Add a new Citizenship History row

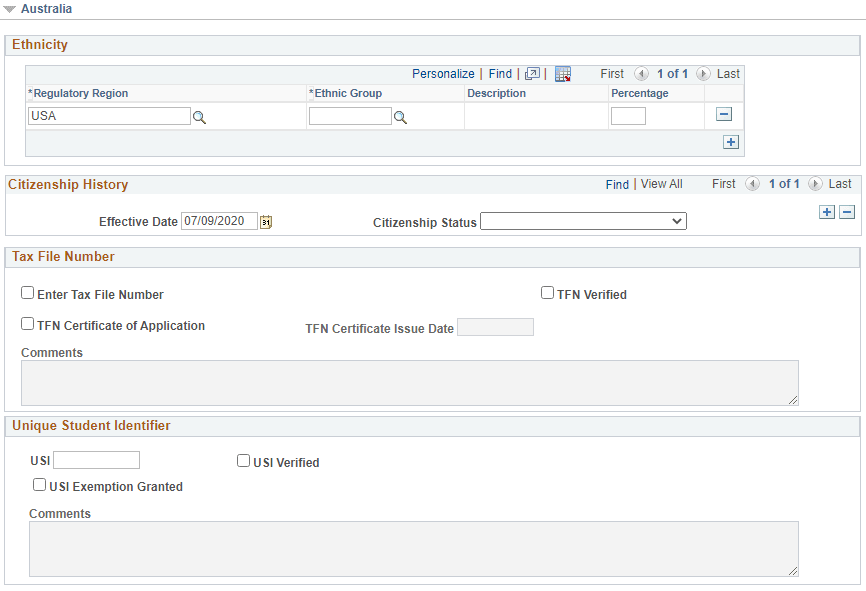point(827,212)
